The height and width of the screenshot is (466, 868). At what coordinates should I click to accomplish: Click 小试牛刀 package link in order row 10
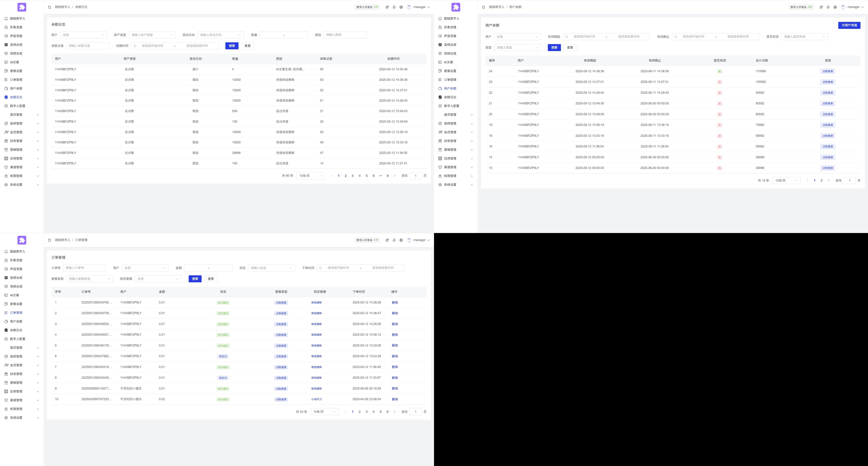pyautogui.click(x=316, y=399)
